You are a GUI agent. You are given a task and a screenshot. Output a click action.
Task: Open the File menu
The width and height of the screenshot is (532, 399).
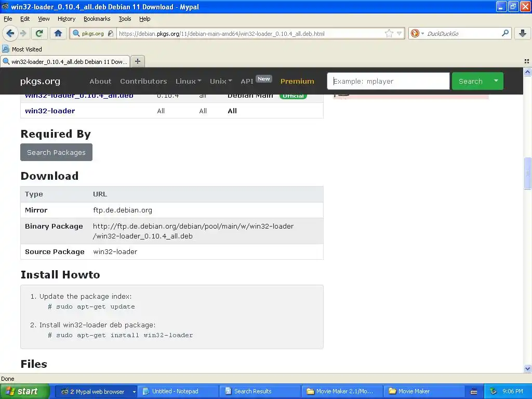[8, 19]
